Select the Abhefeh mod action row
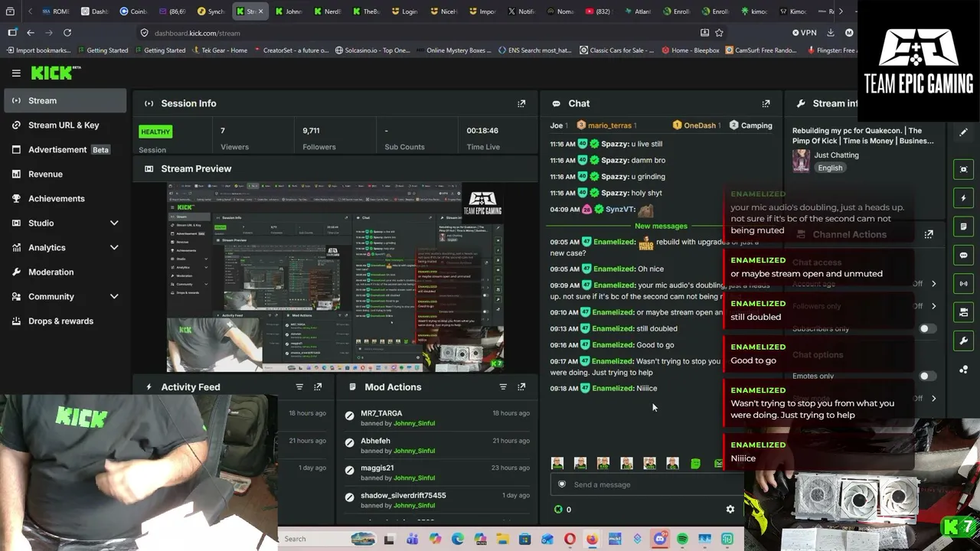This screenshot has width=980, height=551. click(437, 445)
